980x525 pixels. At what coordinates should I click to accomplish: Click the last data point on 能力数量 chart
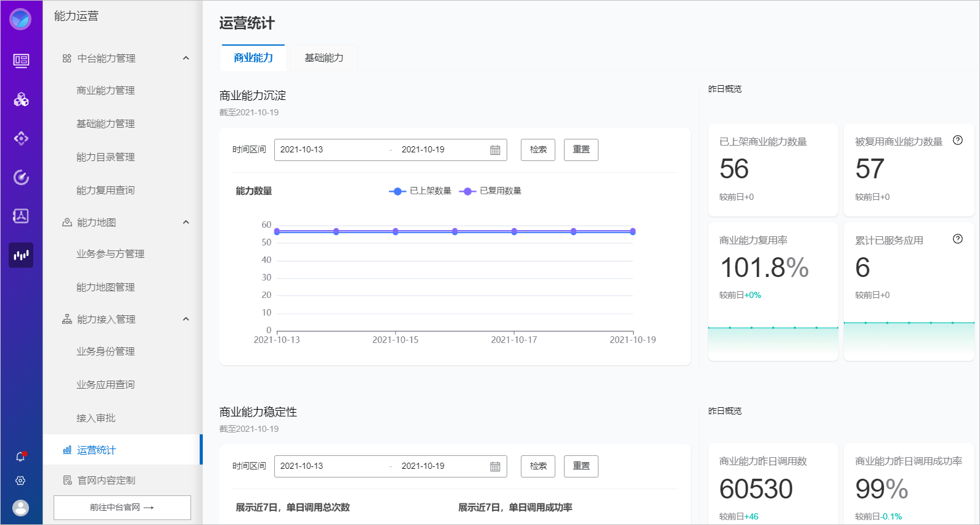click(633, 231)
